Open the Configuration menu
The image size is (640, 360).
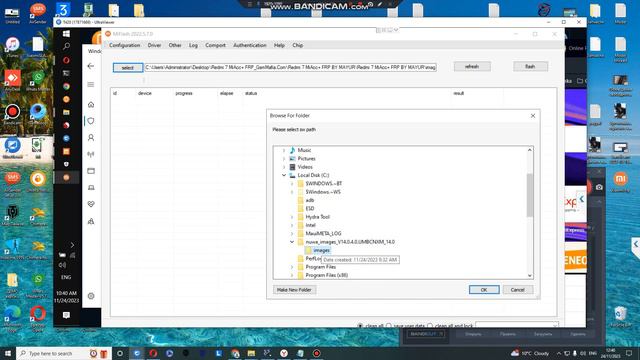[x=124, y=45]
